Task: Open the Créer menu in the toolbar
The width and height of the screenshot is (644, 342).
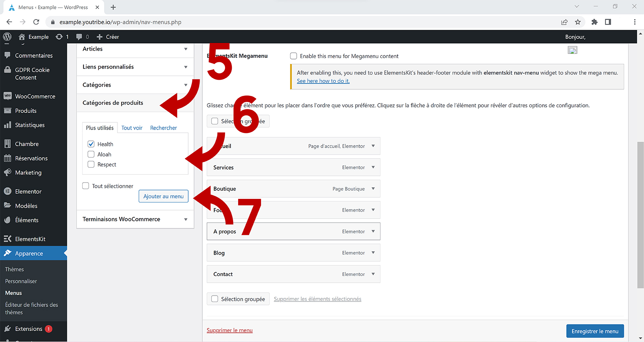Action: coord(107,37)
